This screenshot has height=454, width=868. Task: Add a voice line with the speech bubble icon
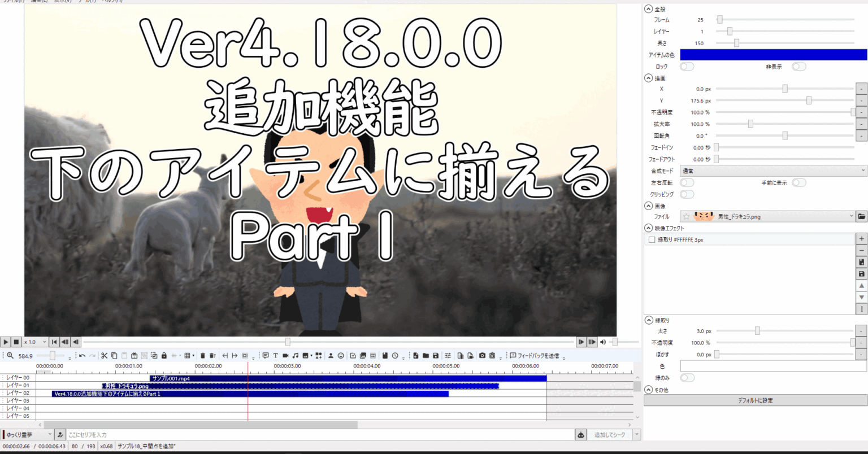(x=265, y=356)
